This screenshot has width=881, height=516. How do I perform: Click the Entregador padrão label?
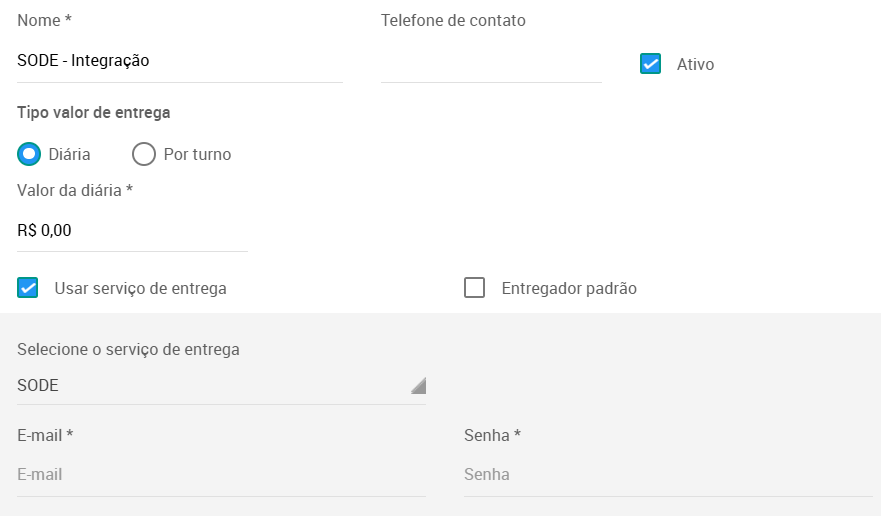569,288
